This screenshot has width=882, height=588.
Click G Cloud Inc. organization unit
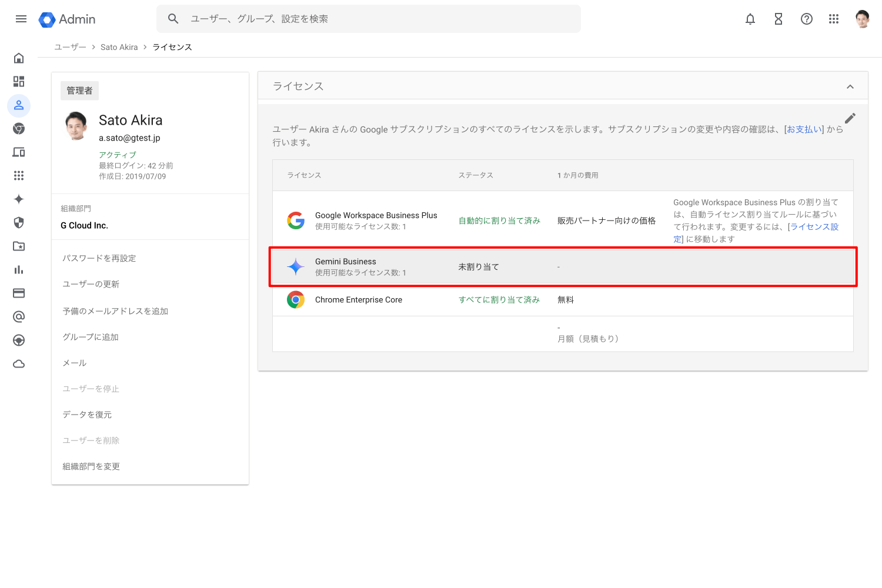85,226
